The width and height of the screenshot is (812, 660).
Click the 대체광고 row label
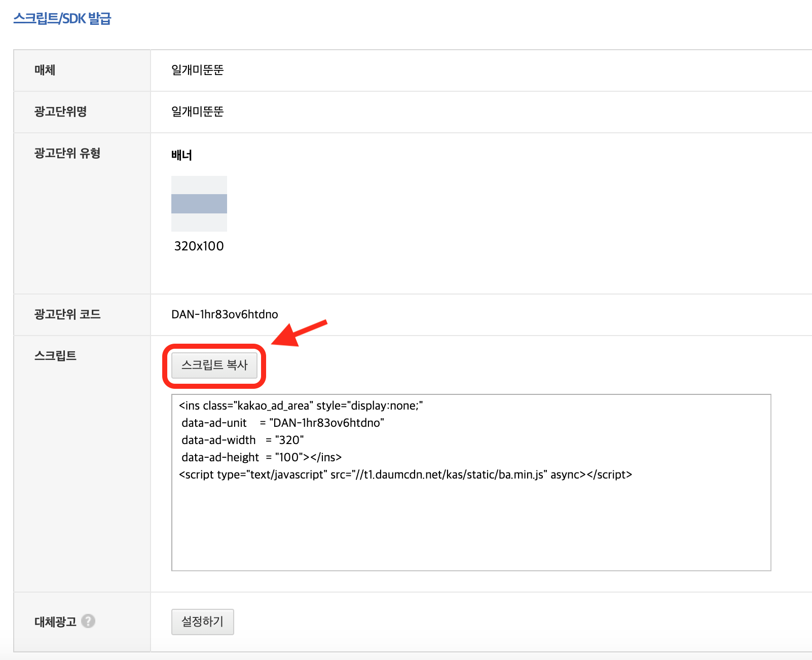coord(55,621)
